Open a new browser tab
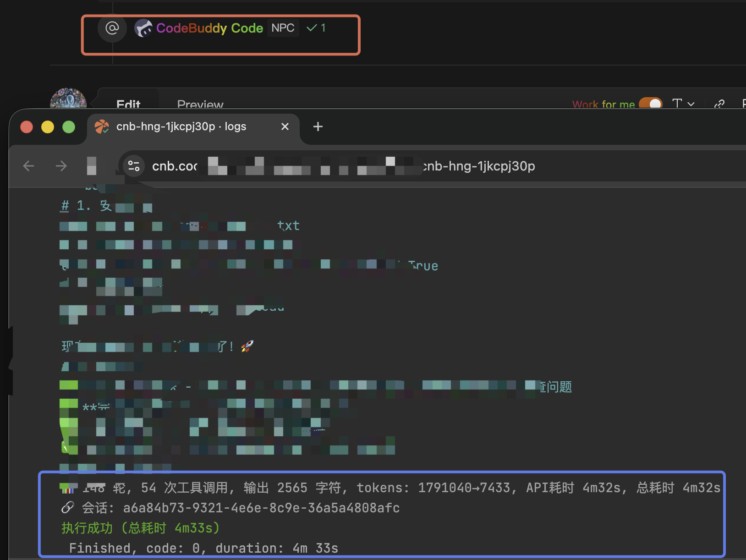746x560 pixels. coord(318,126)
